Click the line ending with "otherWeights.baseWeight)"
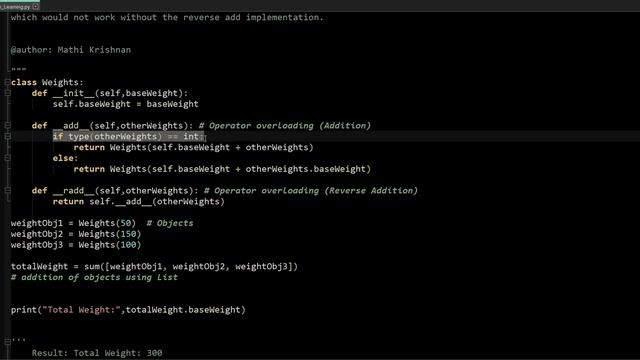The image size is (640, 360). click(222, 169)
